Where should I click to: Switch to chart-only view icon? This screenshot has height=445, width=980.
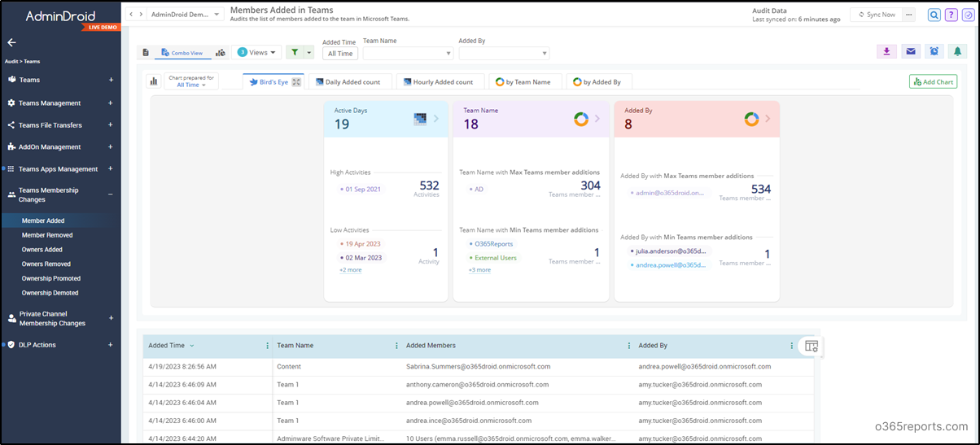click(221, 52)
